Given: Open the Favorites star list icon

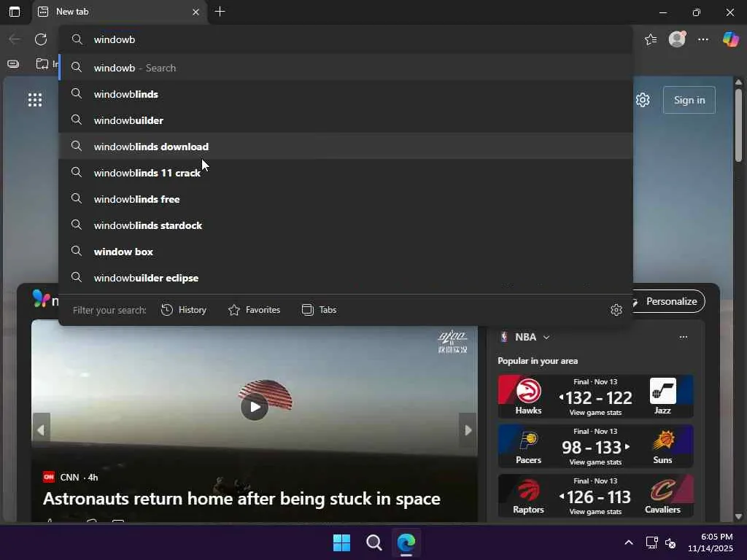Looking at the screenshot, I should point(651,39).
